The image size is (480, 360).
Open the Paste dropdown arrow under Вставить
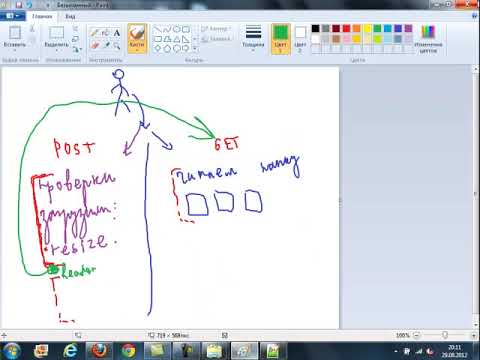(x=15, y=50)
